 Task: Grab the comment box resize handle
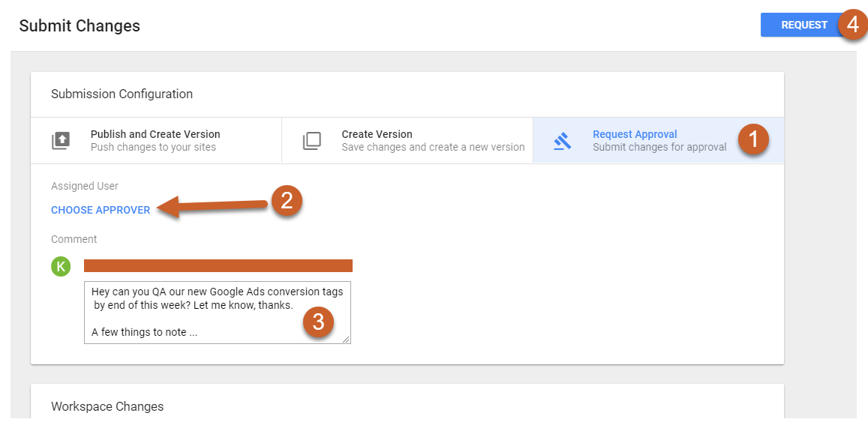click(x=347, y=340)
